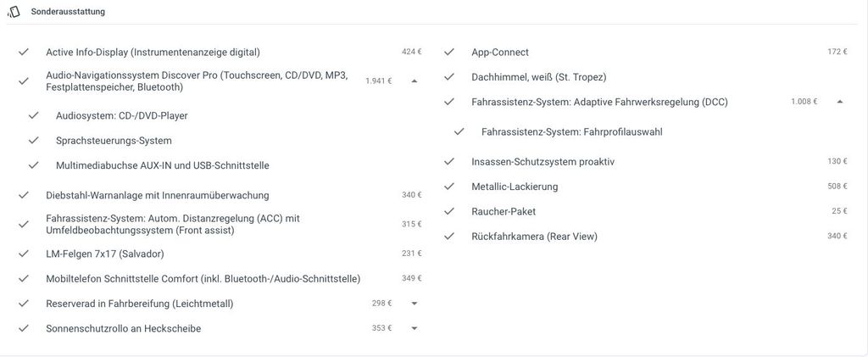Click checkmark beside Metallic-Lackierung
Image resolution: width=868 pixels, height=357 pixels.
pyautogui.click(x=449, y=187)
